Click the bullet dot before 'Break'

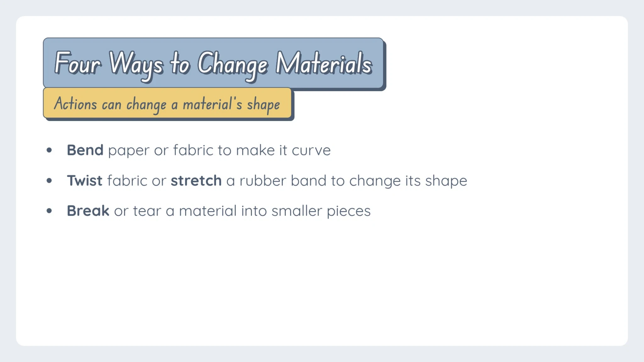[49, 211]
